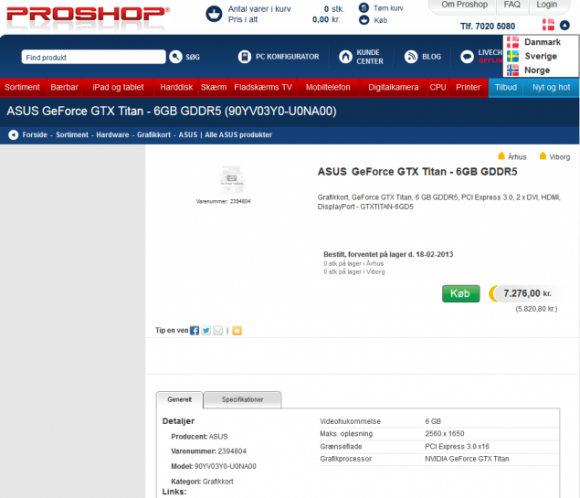
Task: Click the Tøm kurv trash icon
Action: [x=364, y=8]
